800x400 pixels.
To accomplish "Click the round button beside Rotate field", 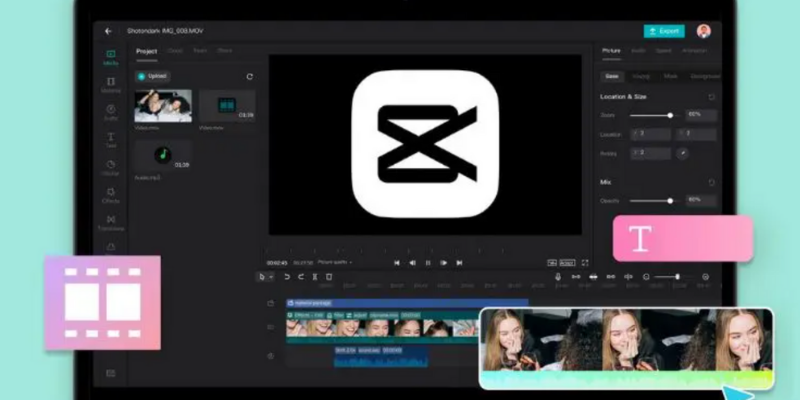I will coord(682,153).
